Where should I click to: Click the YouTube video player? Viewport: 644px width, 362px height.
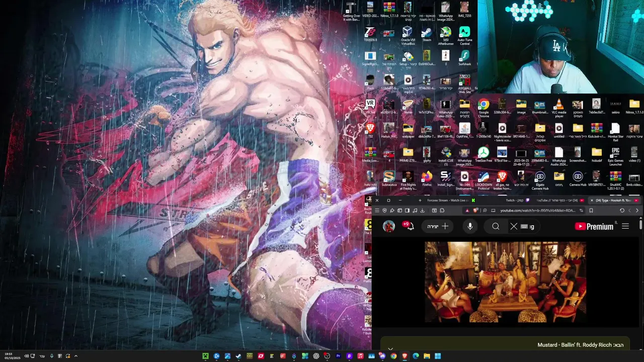pyautogui.click(x=505, y=282)
